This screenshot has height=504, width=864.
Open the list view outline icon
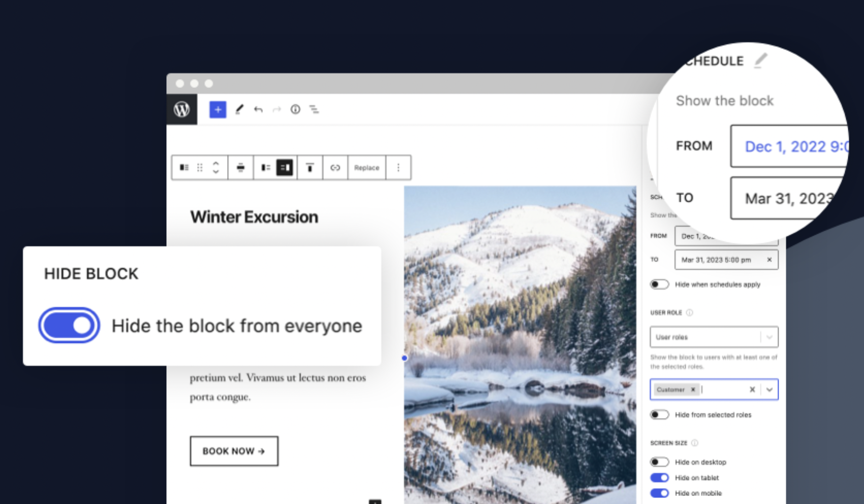coord(315,109)
